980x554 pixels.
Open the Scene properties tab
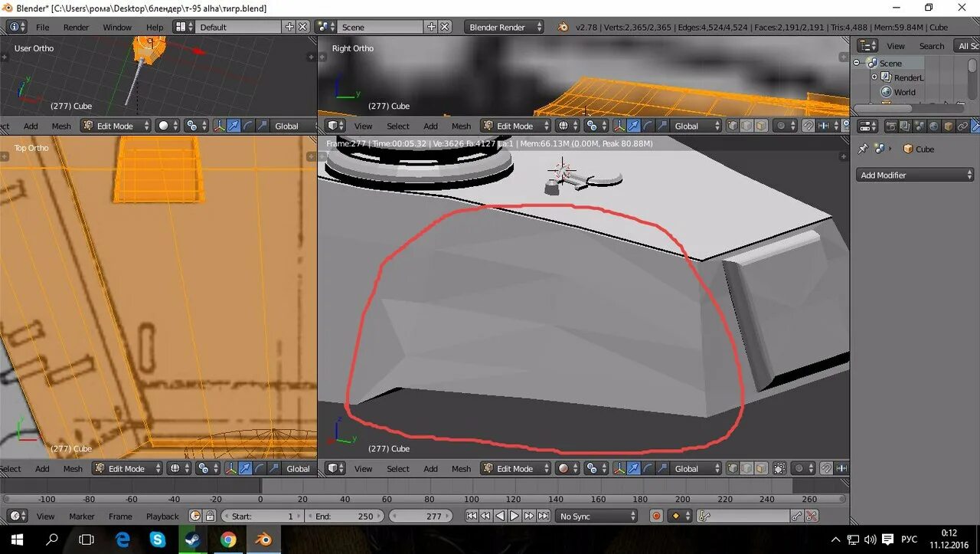coord(920,125)
